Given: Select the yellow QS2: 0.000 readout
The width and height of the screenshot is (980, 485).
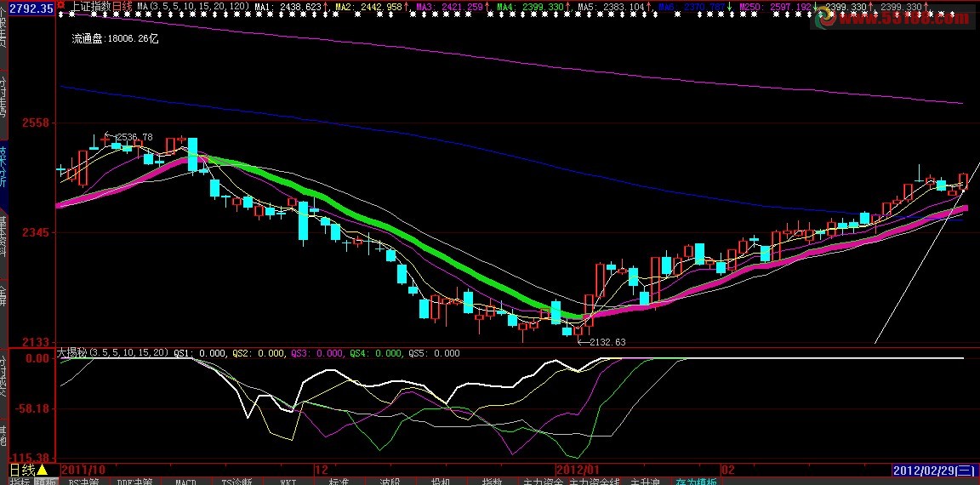Looking at the screenshot, I should 259,353.
